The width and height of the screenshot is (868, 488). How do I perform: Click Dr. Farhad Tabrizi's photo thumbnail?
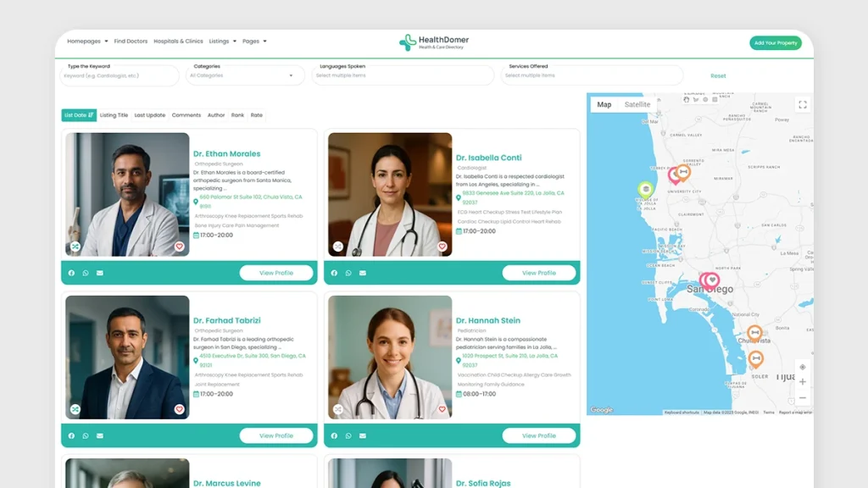tap(127, 357)
